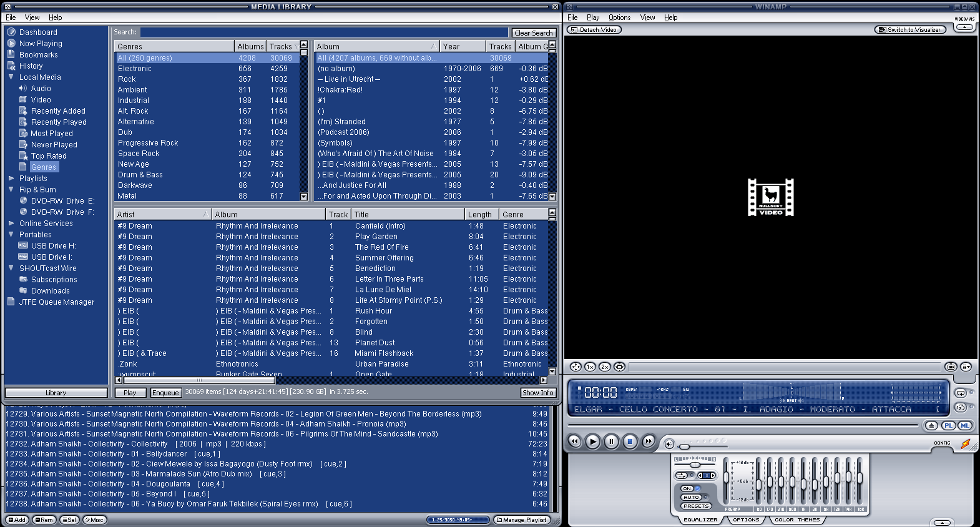Open SHOUTcast Wire Downloads folder
The image size is (980, 527).
51,291
